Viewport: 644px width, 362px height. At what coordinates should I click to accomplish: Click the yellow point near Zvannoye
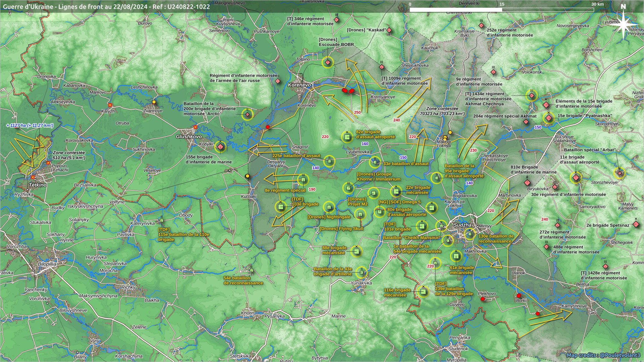point(154,102)
